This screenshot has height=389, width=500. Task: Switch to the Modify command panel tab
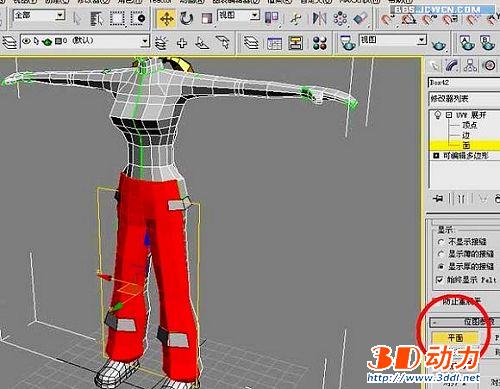[452, 65]
